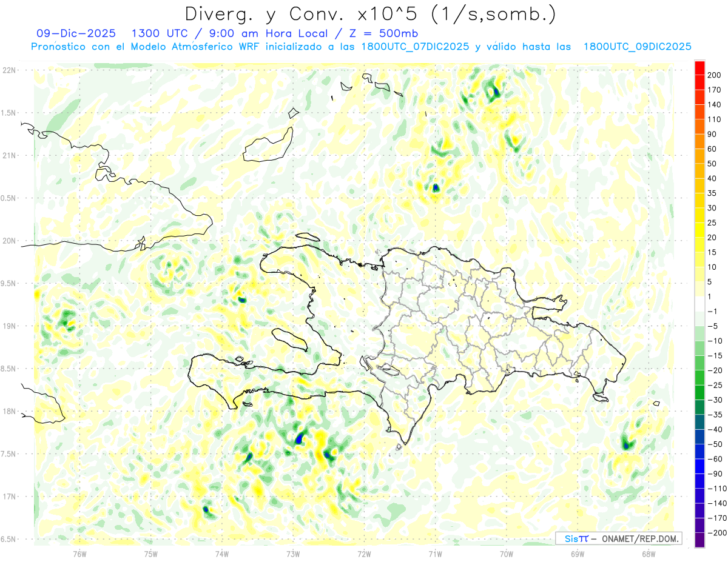Select the '68W' longitude label
Viewport: 728px width, 562px height.
[649, 554]
